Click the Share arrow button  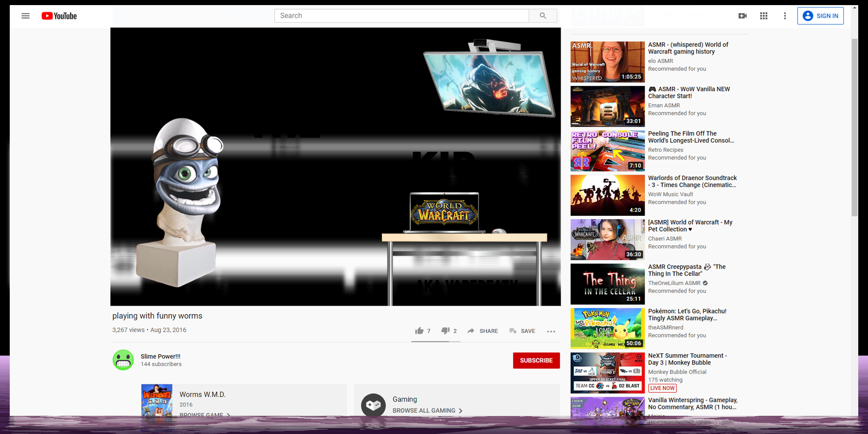pyautogui.click(x=482, y=331)
